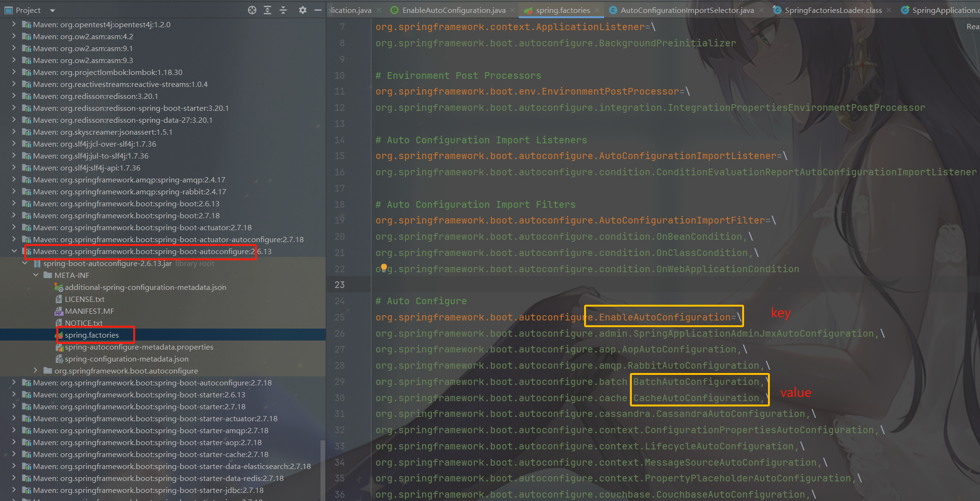This screenshot has height=501, width=980.
Task: Click '# Auto Configure' comment line
Action: pos(421,301)
